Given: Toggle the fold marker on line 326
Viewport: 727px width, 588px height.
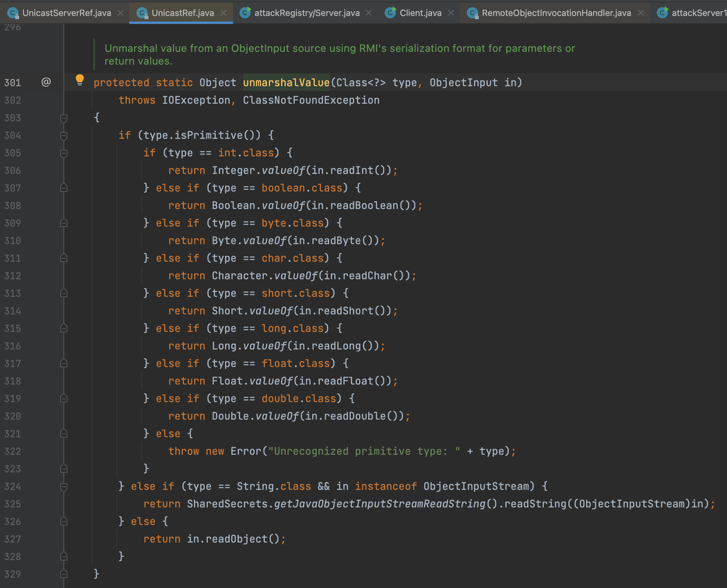Looking at the screenshot, I should (64, 521).
